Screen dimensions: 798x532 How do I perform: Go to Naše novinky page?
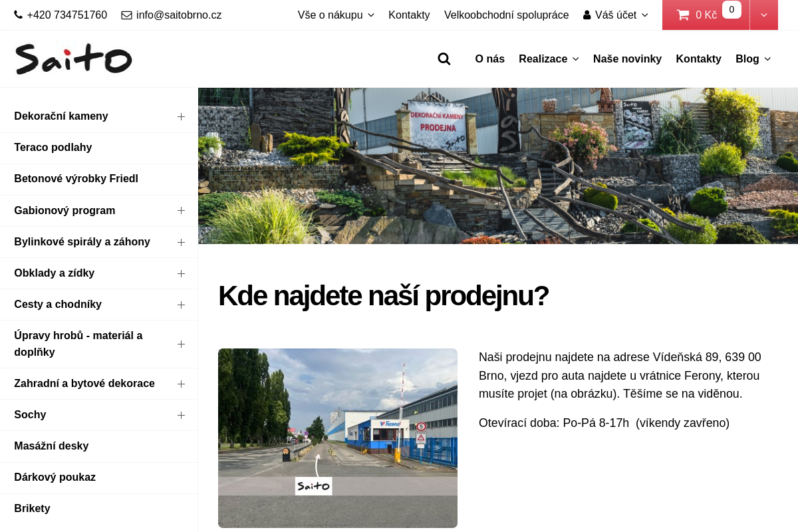[x=627, y=59]
